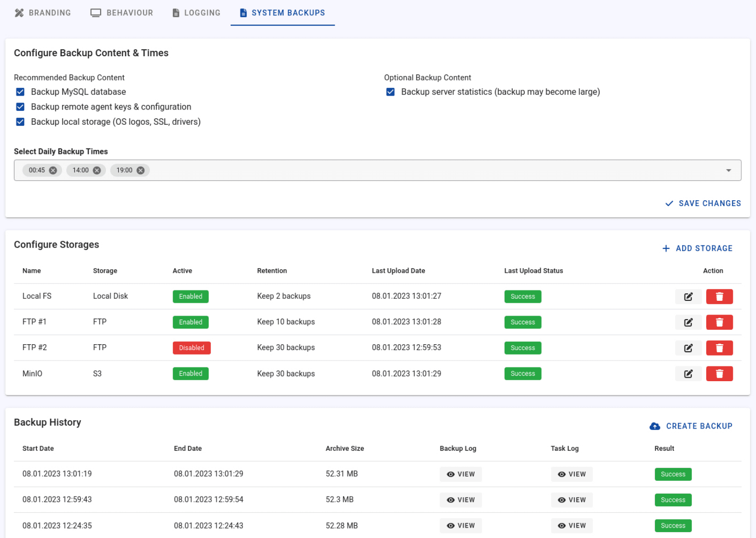The image size is (756, 538).
Task: Edit the FTP #1 storage entry
Action: point(688,322)
